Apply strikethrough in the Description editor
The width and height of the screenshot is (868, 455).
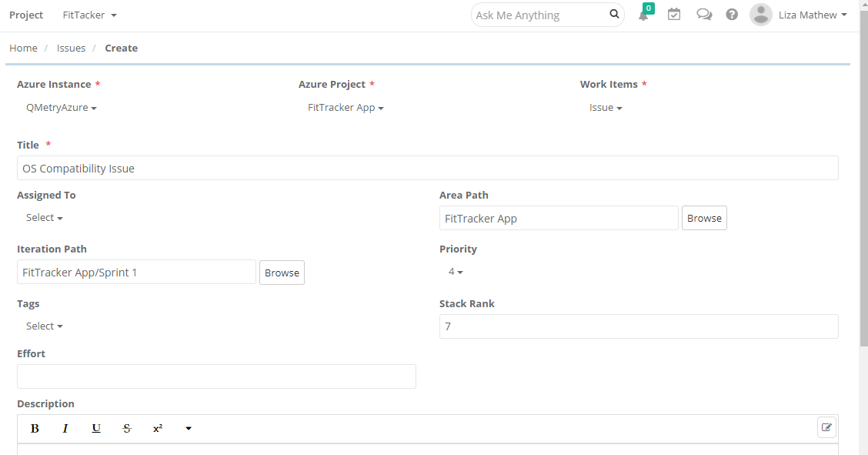(127, 428)
